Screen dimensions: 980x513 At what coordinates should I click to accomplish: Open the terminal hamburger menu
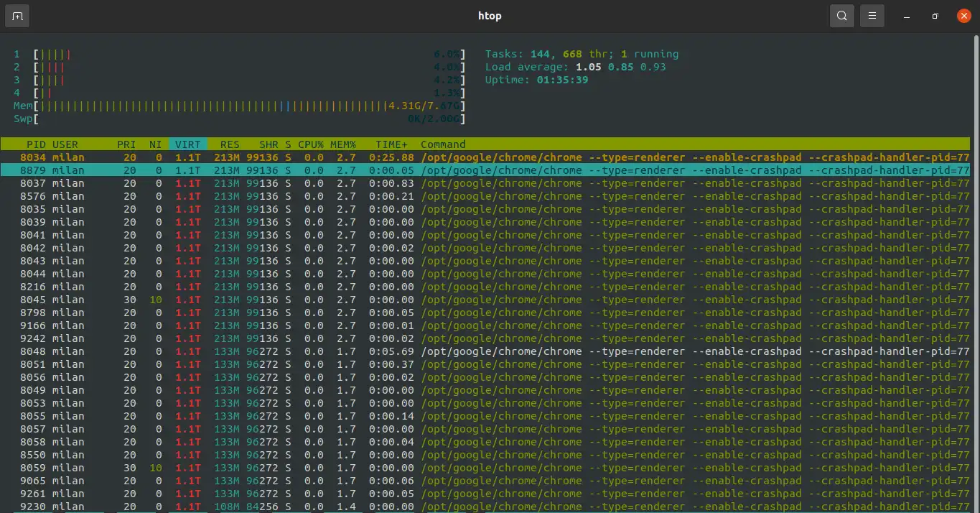[x=872, y=16]
